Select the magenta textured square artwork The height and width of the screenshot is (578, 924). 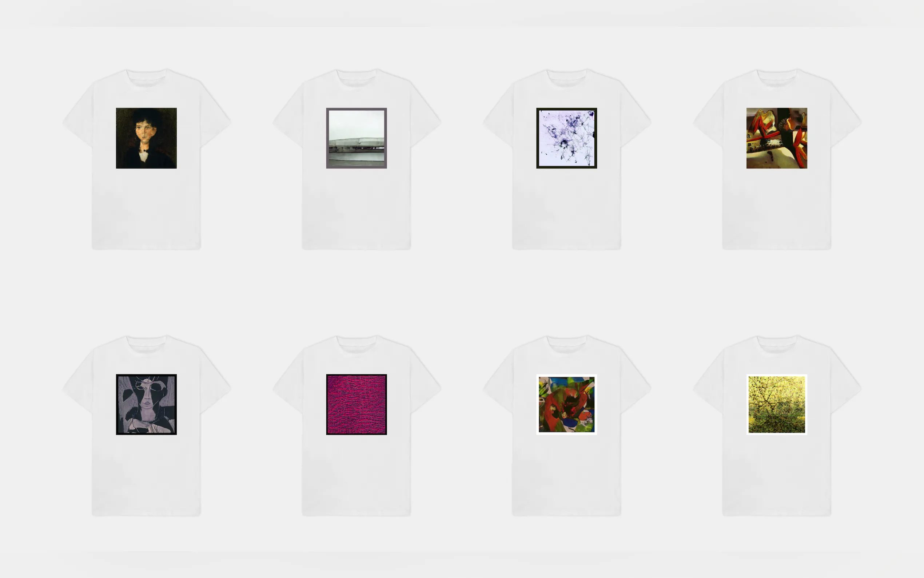tap(357, 404)
